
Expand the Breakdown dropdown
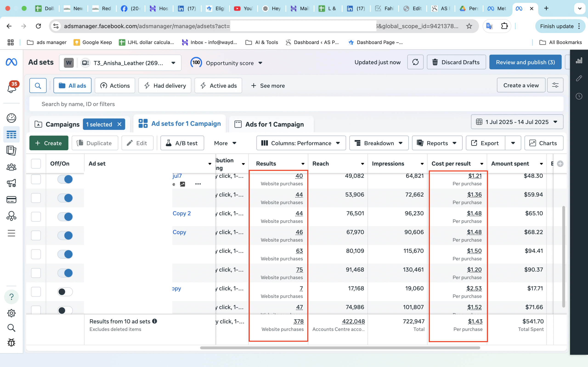point(379,143)
